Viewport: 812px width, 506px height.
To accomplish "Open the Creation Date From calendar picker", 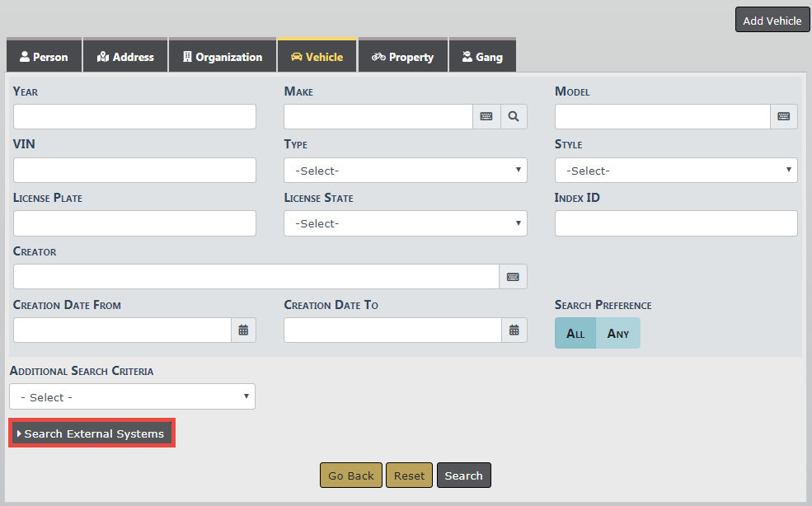I will coord(243,330).
